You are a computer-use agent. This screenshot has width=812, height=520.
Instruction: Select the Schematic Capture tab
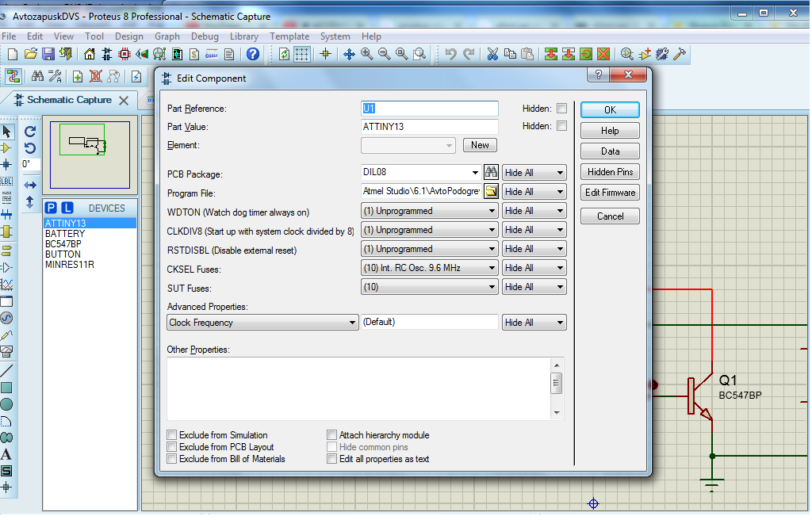pyautogui.click(x=70, y=99)
